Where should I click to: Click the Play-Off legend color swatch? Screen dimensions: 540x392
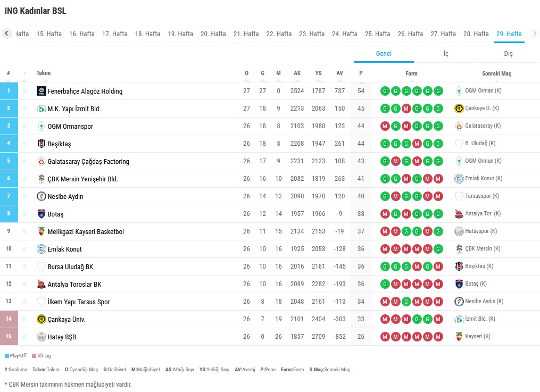[7, 356]
